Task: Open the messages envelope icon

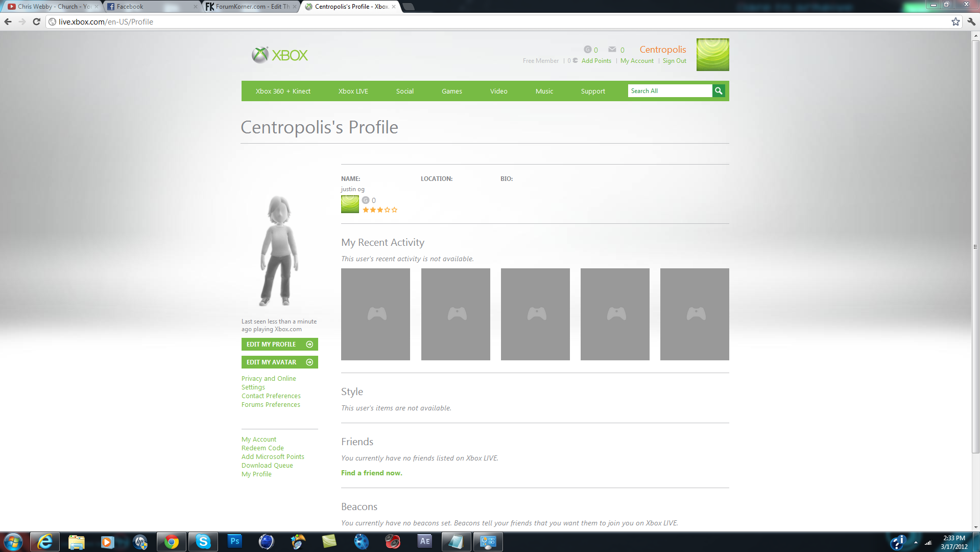Action: pyautogui.click(x=612, y=50)
